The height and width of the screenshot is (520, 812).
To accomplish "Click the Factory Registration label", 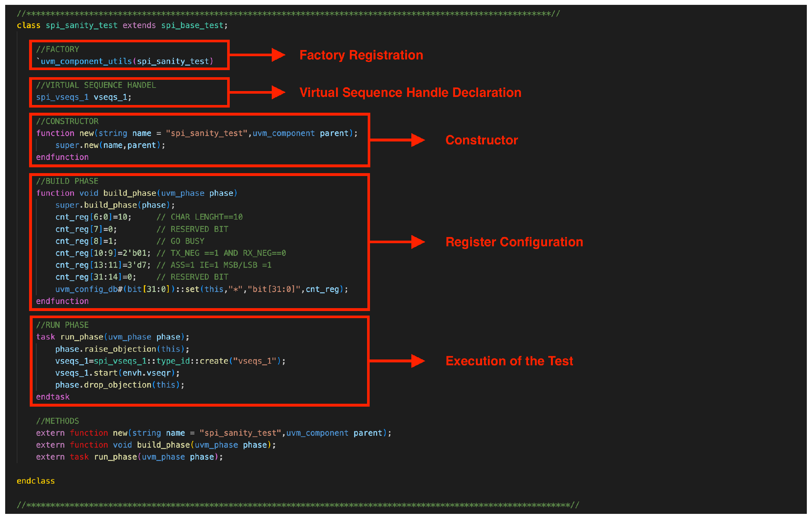I will (x=361, y=55).
